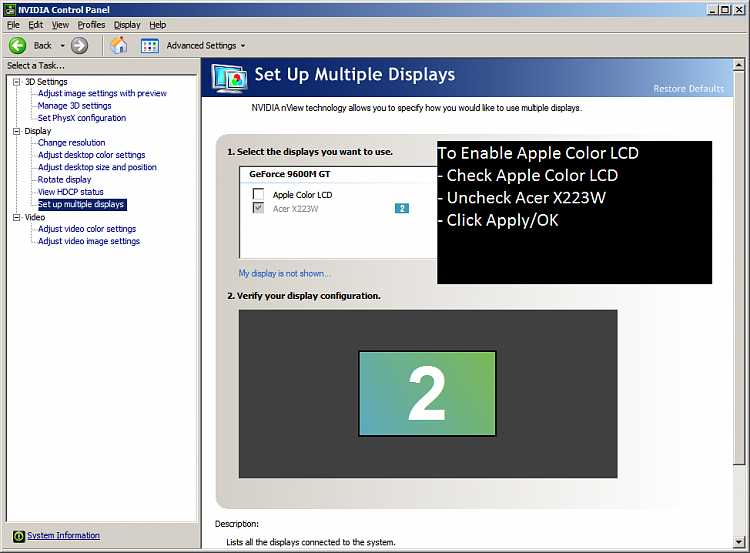The image size is (750, 553).
Task: Click the System Information green icon
Action: click(19, 536)
